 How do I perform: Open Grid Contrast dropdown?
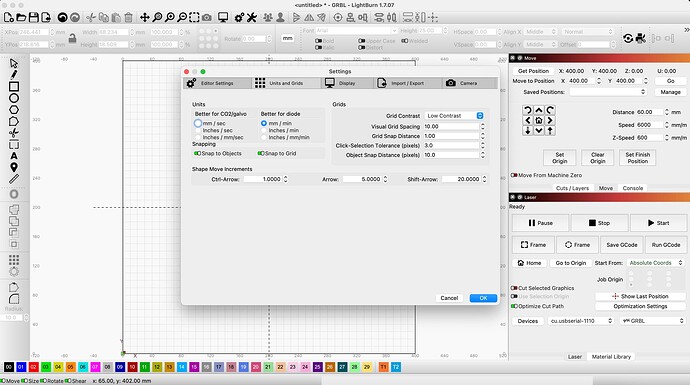(455, 116)
